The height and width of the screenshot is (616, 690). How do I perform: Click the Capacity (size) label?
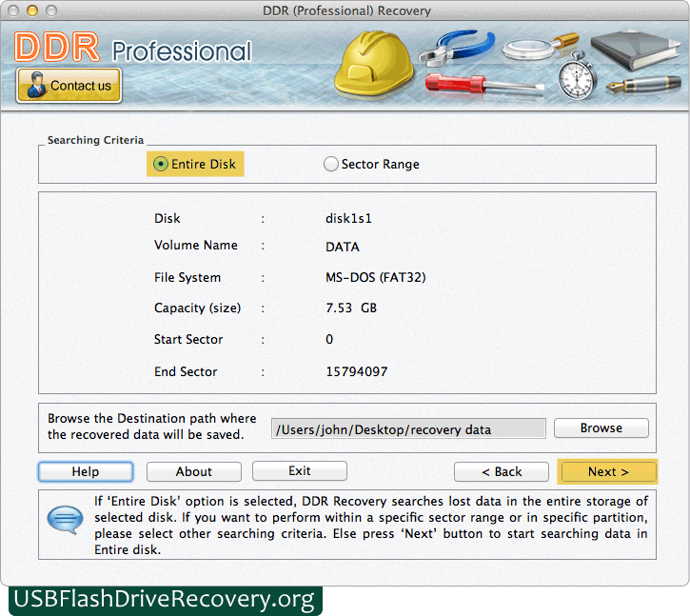click(x=198, y=308)
